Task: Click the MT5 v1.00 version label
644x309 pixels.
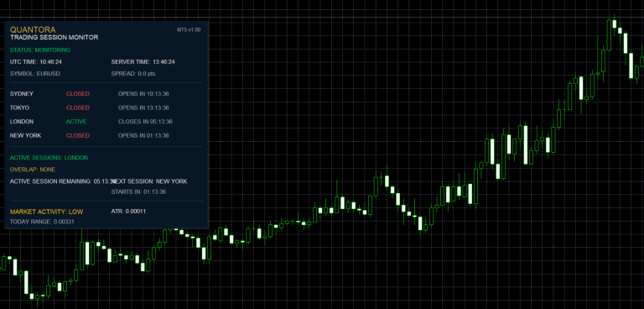Action: pyautogui.click(x=189, y=30)
